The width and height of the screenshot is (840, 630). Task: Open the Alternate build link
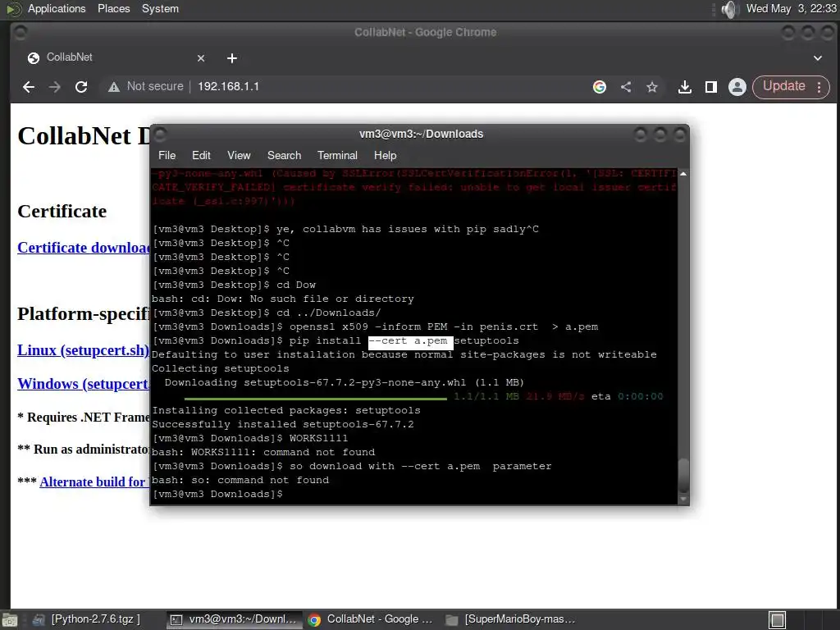[95, 482]
